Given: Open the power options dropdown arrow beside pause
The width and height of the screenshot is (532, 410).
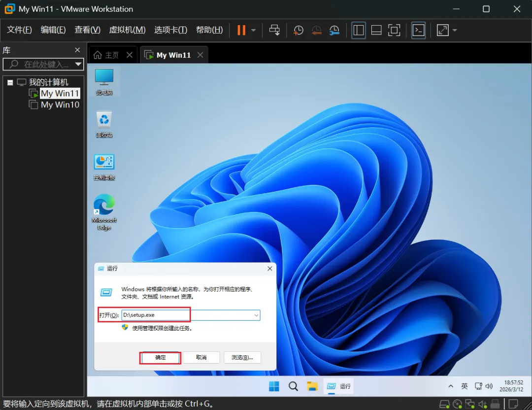Looking at the screenshot, I should coord(254,30).
